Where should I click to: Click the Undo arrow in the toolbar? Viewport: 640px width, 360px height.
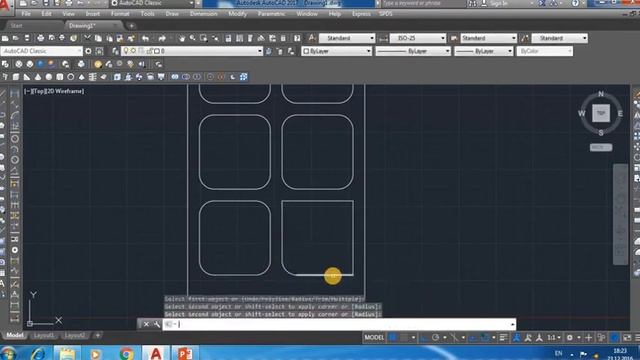point(145,38)
